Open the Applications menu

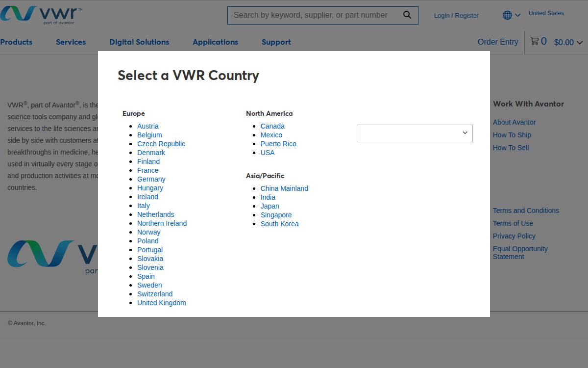pyautogui.click(x=215, y=42)
